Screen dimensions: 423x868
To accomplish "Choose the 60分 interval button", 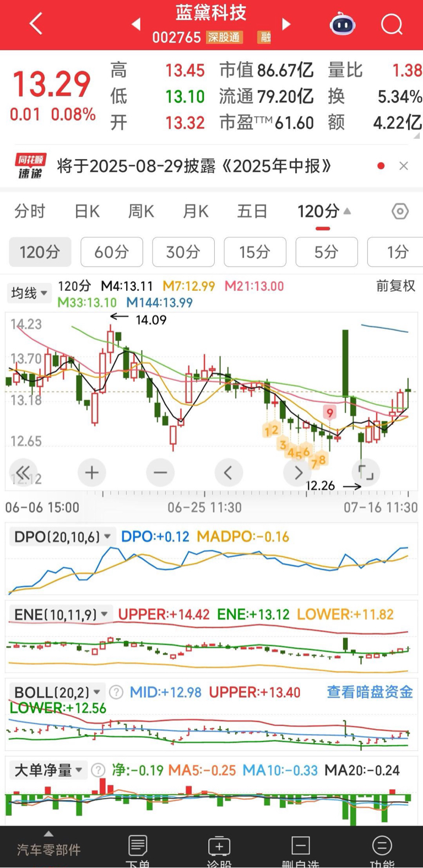I will pyautogui.click(x=112, y=252).
